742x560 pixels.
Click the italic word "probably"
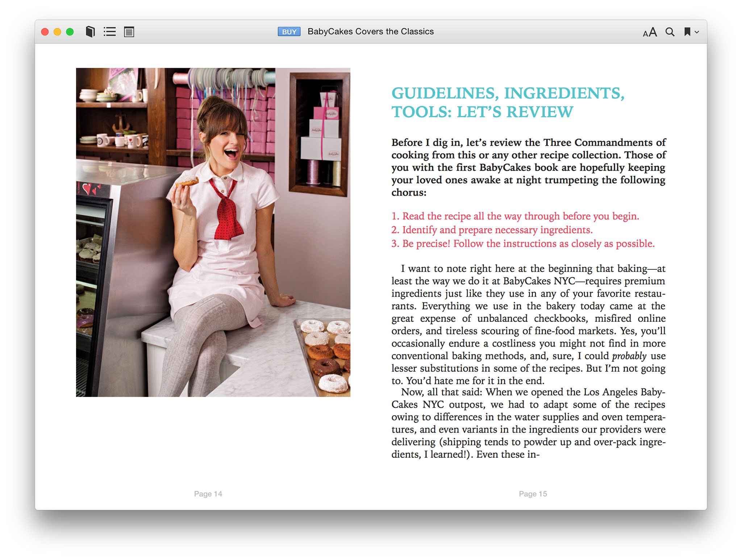[629, 356]
